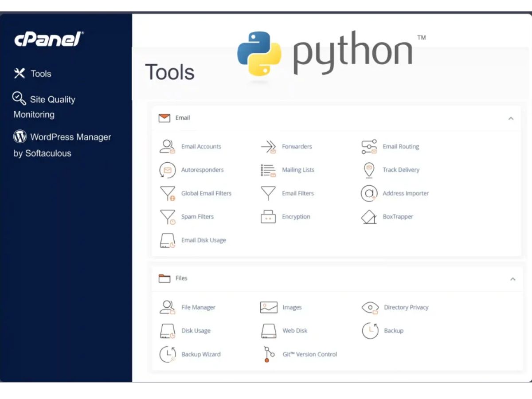Image resolution: width=532 pixels, height=399 pixels.
Task: Open the Email Disk Usage link
Action: tap(203, 240)
